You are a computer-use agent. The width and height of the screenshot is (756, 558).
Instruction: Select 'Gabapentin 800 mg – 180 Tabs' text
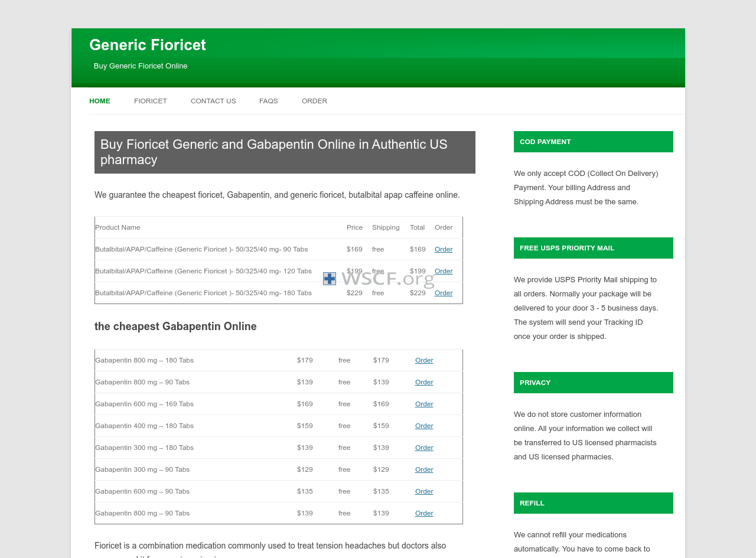(x=144, y=360)
